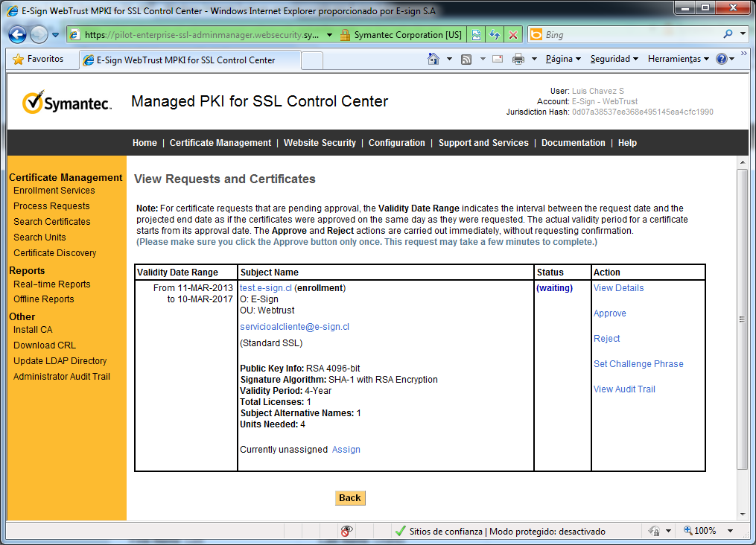Open the Seguridad dropdown menu
Image resolution: width=756 pixels, height=545 pixels.
(614, 59)
